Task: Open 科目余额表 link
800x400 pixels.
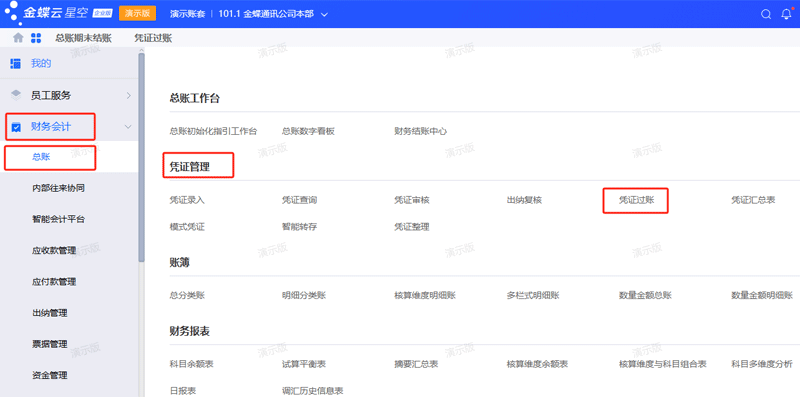Action: 191,364
